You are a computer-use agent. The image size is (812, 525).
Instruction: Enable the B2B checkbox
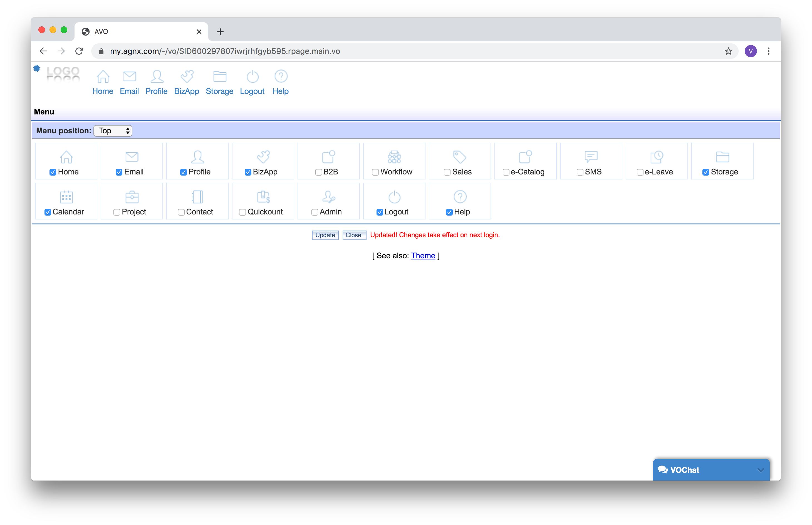318,172
